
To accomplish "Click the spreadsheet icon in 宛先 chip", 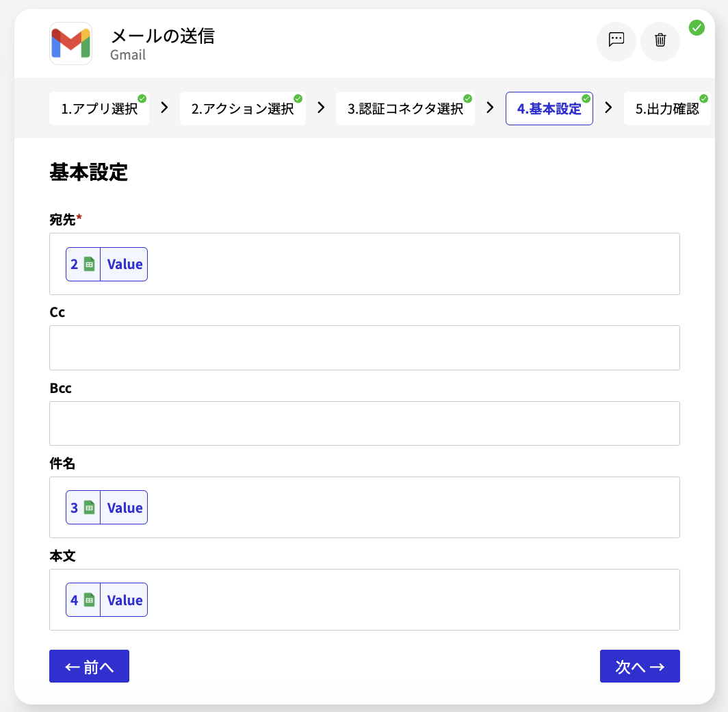I will (x=89, y=264).
